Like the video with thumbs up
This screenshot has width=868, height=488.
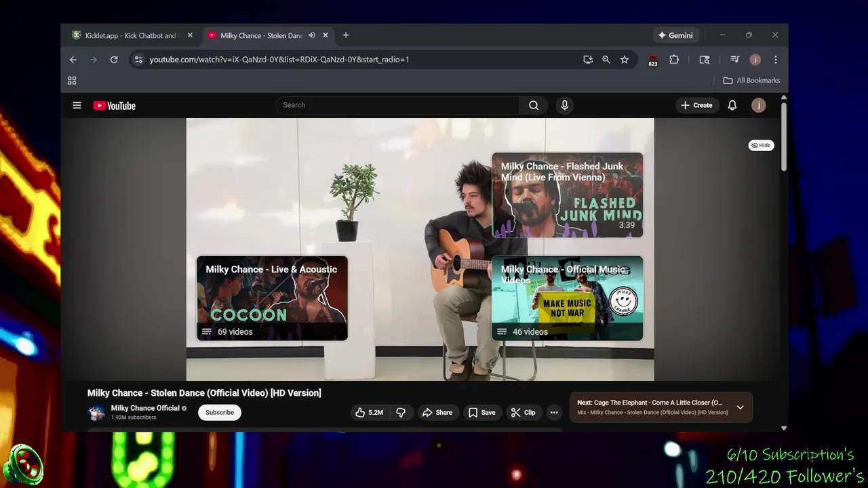coord(369,412)
